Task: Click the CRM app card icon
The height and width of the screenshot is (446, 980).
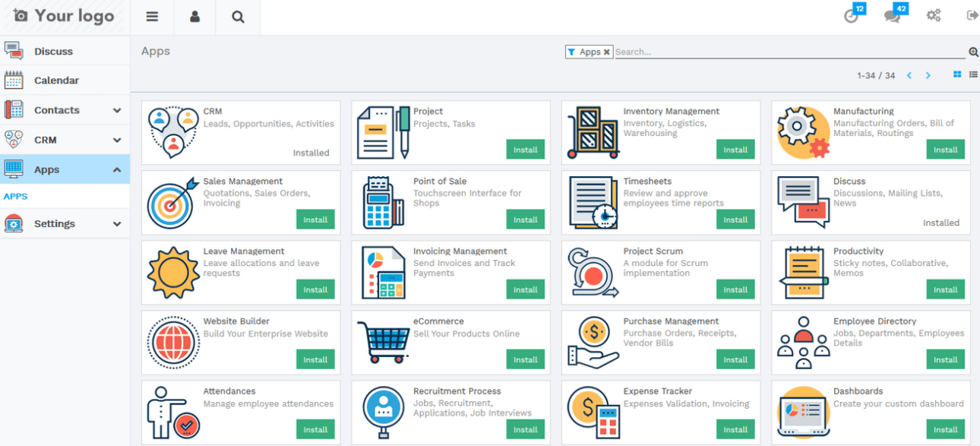Action: [173, 132]
